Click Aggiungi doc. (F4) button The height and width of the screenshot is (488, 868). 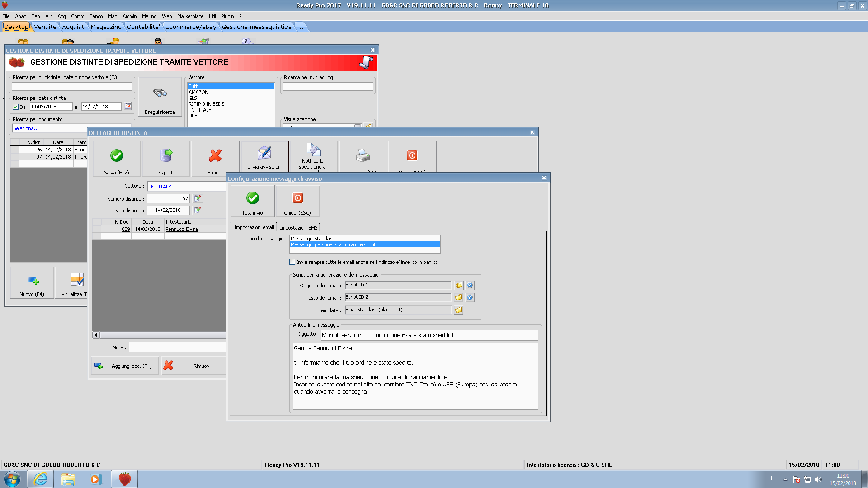click(125, 366)
